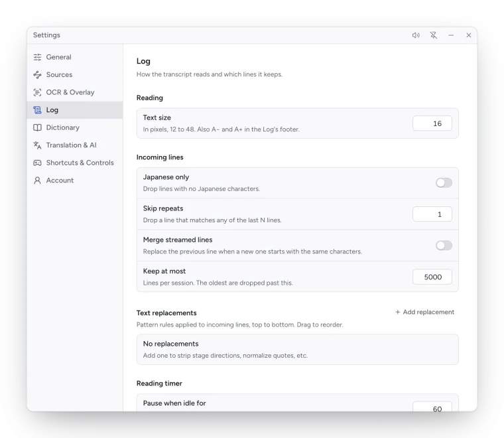Click the Translation & AI language icon
Image resolution: width=504 pixels, height=438 pixels.
[x=37, y=145]
